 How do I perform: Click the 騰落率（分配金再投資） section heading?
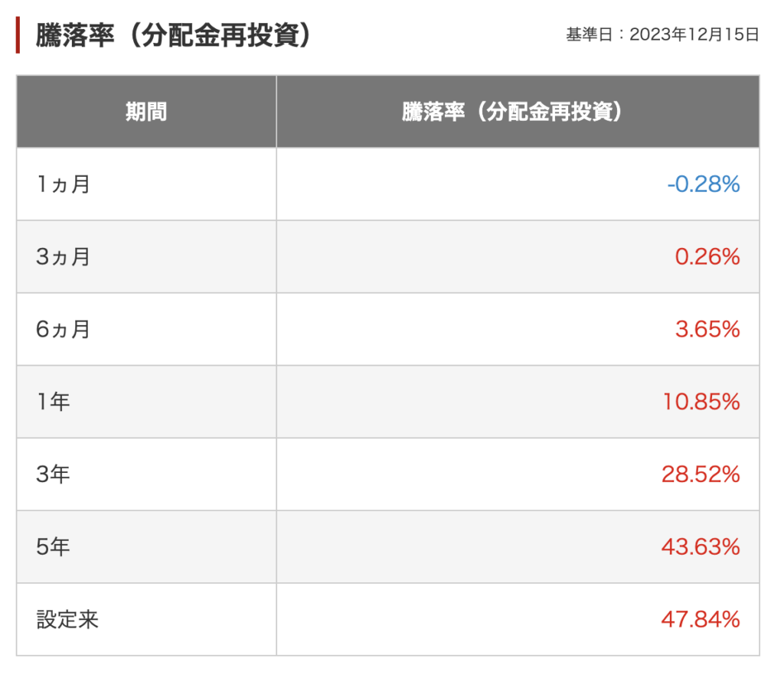point(174,36)
